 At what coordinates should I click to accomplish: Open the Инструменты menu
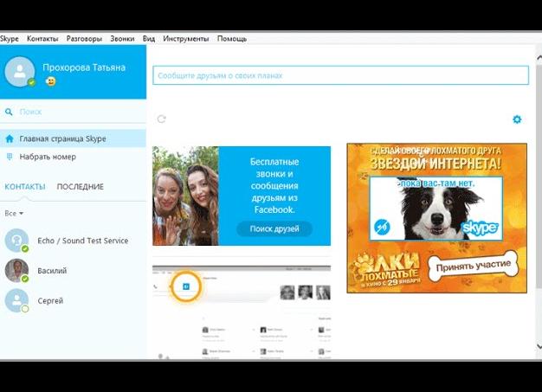coord(186,39)
